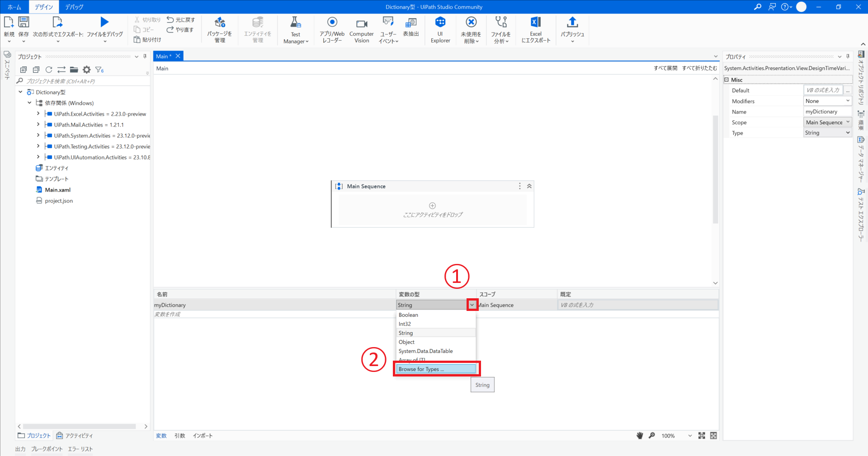Open Scope dropdown in Properties

[x=848, y=122]
